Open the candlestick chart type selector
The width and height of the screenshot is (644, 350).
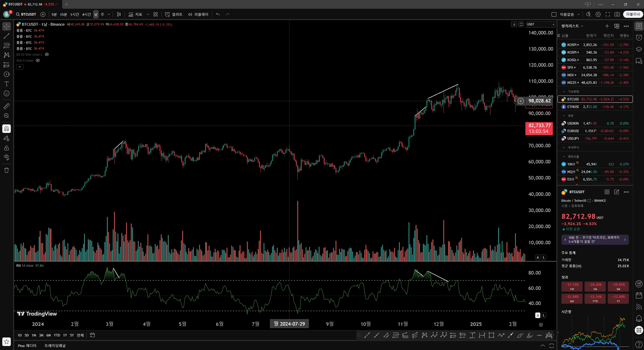click(x=119, y=14)
